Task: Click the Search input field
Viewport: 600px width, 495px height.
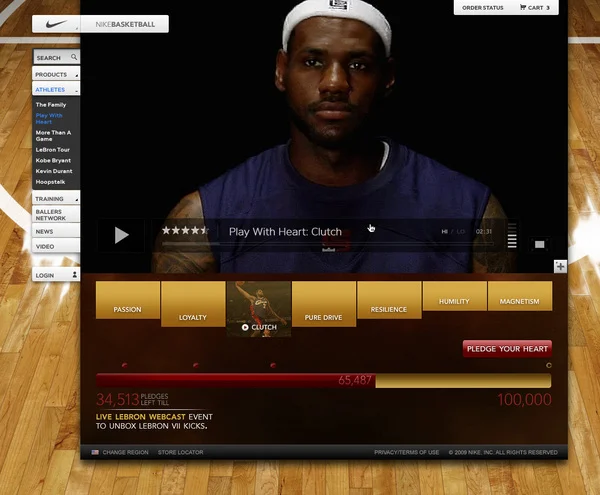Action: (56, 57)
